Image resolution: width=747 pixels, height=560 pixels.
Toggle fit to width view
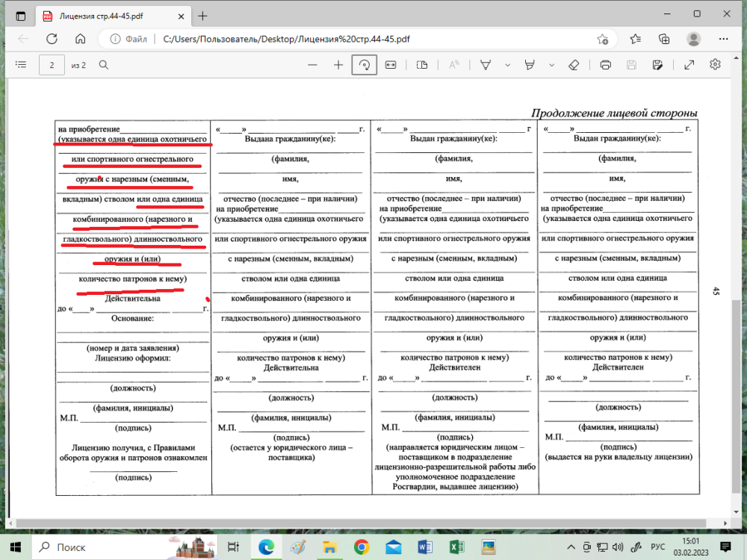pyautogui.click(x=390, y=65)
